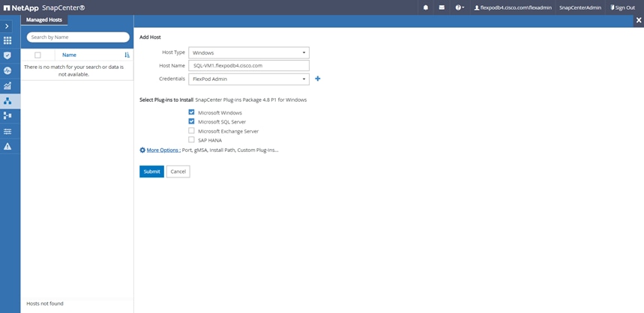Check the SAP HANA plug-in
The width and height of the screenshot is (644, 313).
point(191,140)
